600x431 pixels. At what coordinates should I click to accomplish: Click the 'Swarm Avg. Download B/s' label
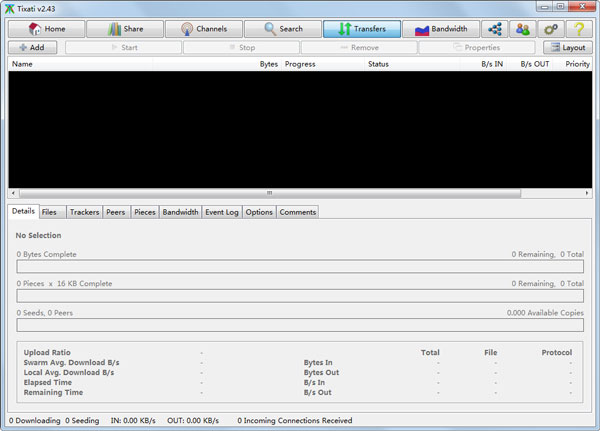(71, 362)
